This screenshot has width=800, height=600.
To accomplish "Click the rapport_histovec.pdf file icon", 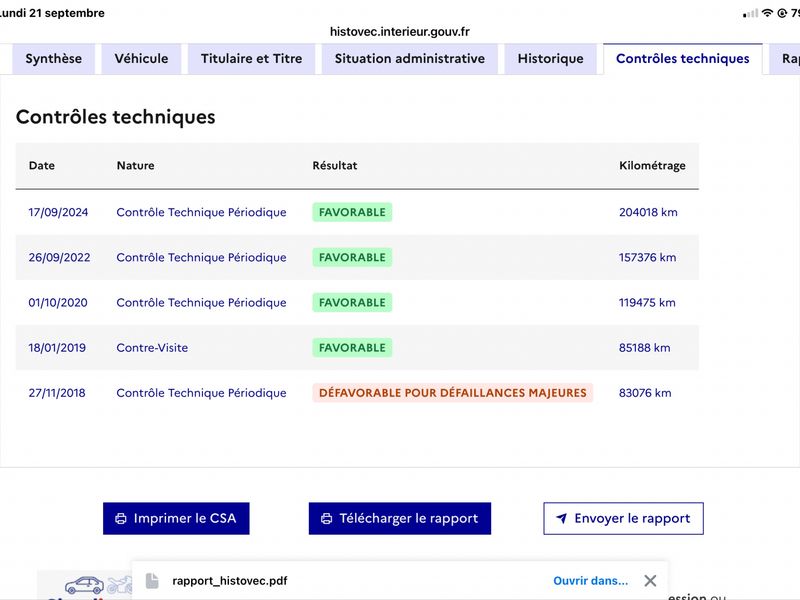I will [x=152, y=581].
